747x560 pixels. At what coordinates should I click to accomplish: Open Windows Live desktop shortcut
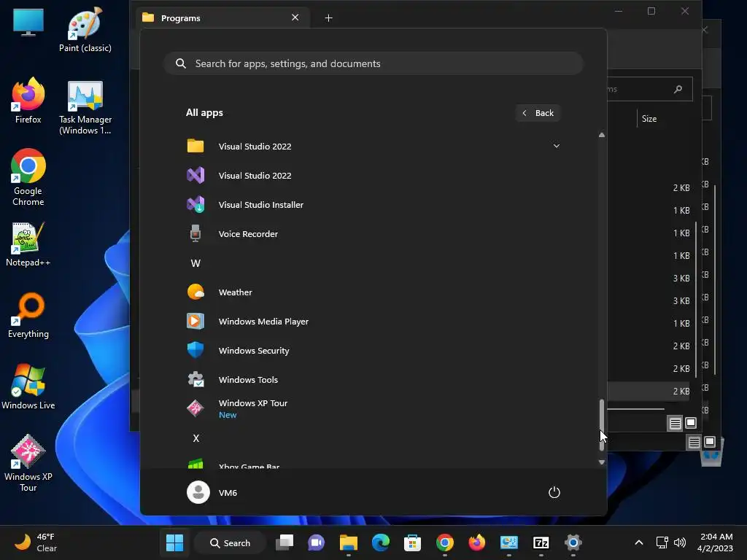click(x=28, y=386)
